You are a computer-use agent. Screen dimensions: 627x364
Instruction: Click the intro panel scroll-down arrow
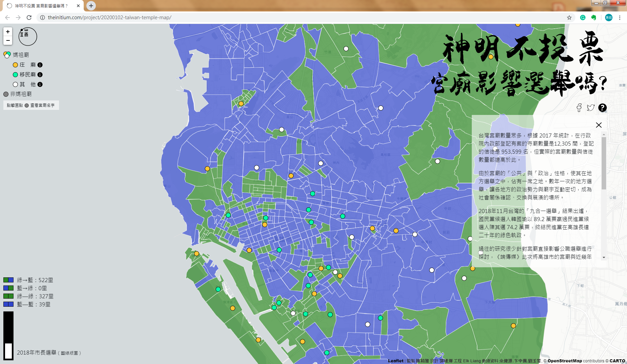pyautogui.click(x=604, y=257)
